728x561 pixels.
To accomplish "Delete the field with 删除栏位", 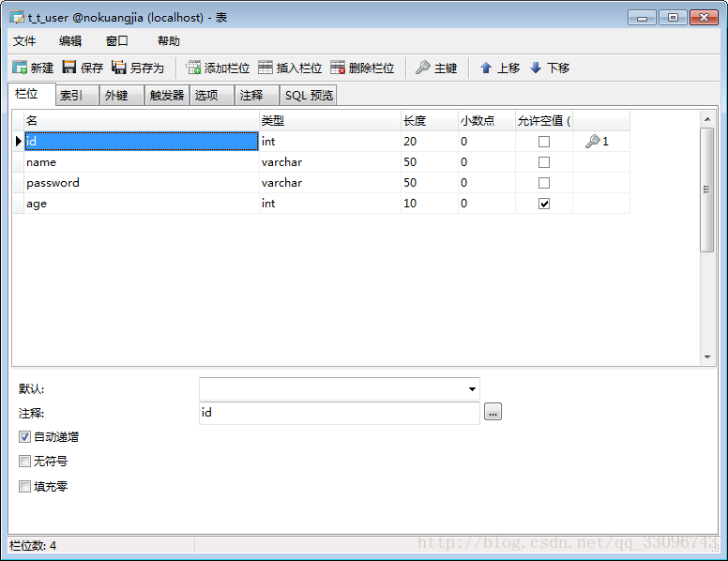I will coord(362,68).
